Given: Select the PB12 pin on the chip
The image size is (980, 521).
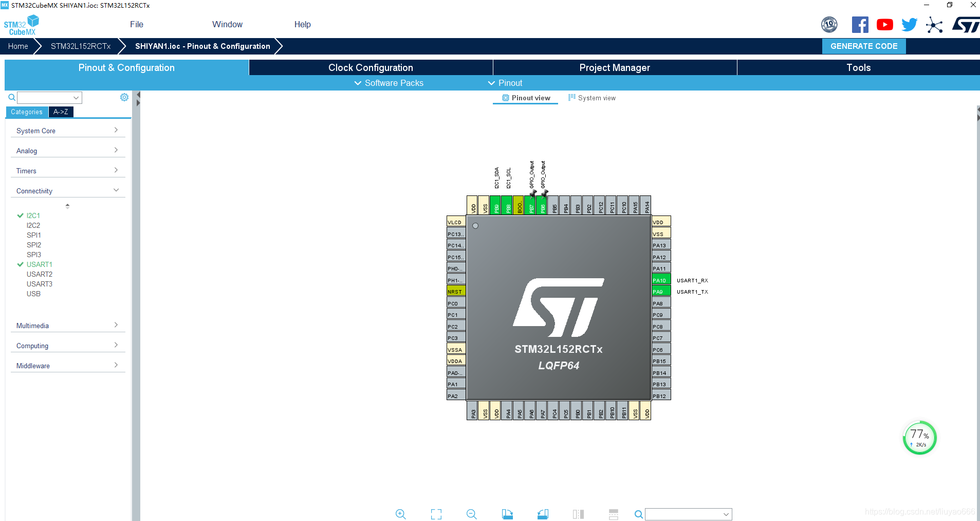Looking at the screenshot, I should [661, 396].
